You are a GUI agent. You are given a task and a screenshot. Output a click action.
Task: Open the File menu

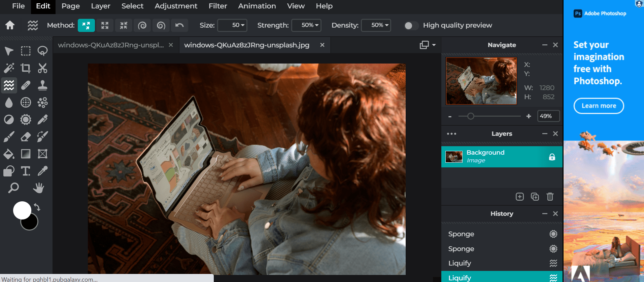[x=19, y=6]
